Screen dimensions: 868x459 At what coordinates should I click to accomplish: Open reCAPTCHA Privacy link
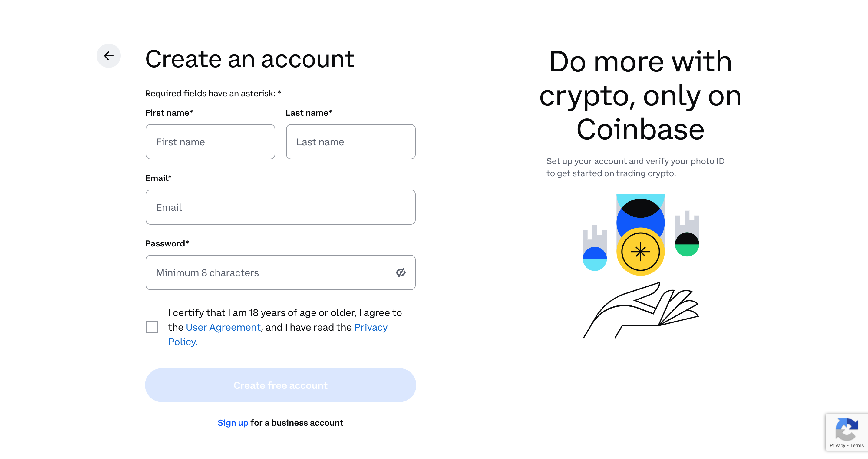[837, 445]
